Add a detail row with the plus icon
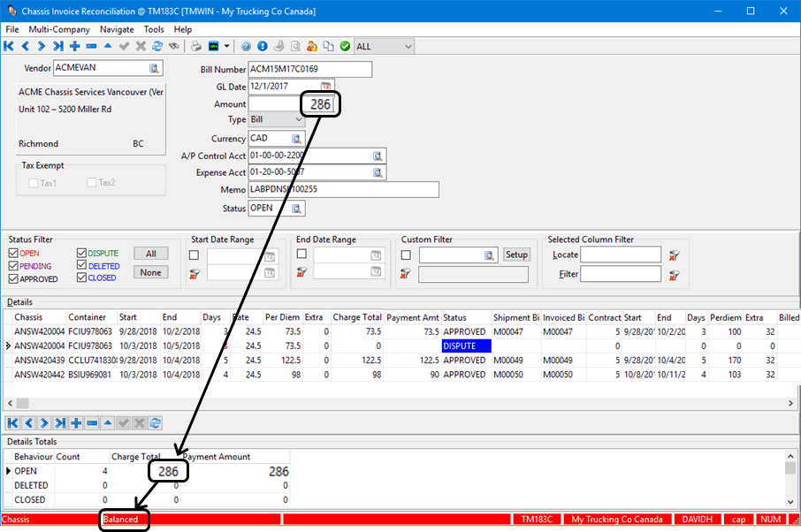 pos(74,423)
